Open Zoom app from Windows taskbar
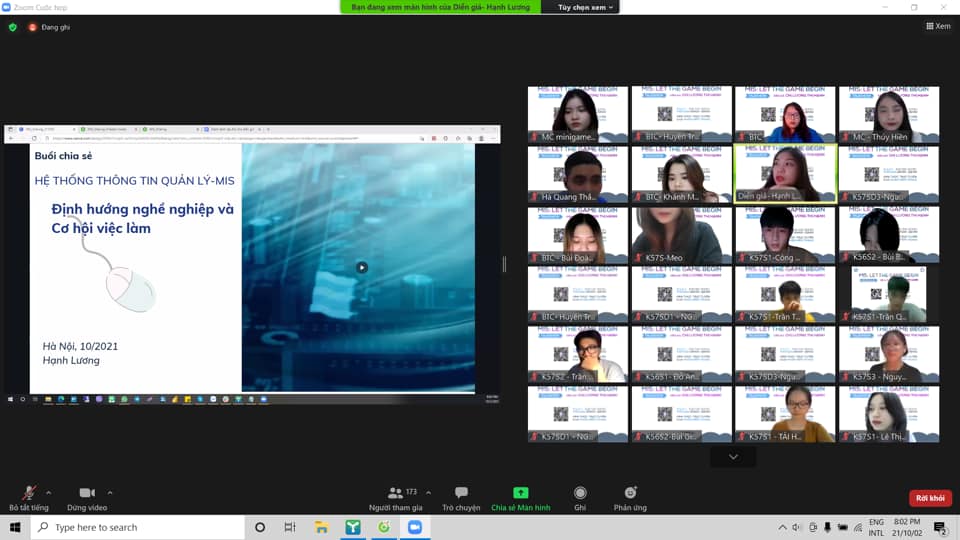 click(414, 527)
